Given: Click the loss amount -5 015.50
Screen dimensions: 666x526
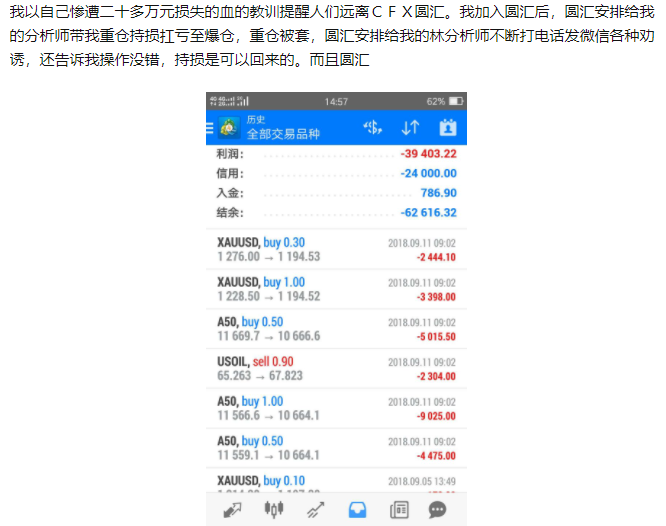Looking at the screenshot, I should tap(436, 337).
